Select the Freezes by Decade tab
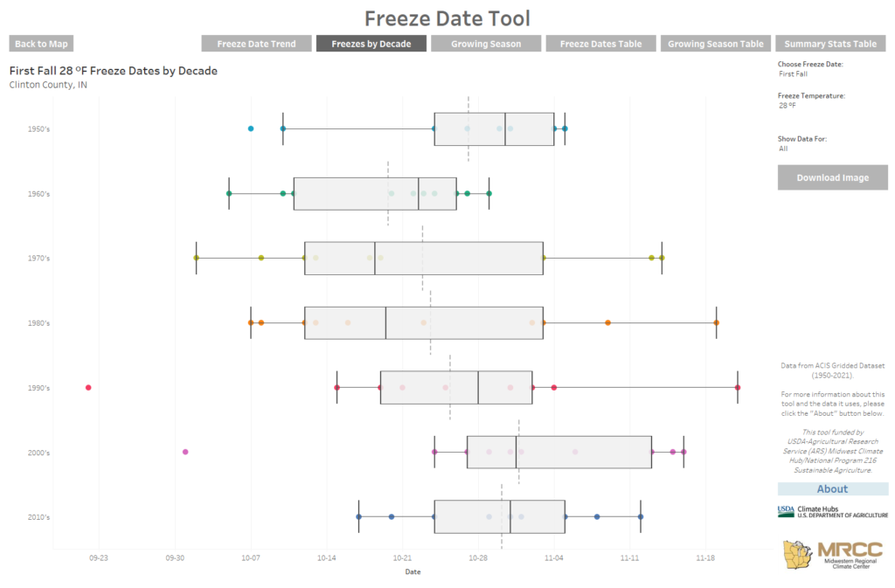 371,43
